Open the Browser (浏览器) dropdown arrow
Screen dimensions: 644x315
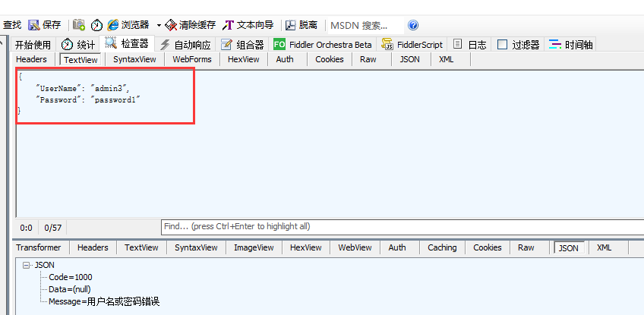pyautogui.click(x=159, y=26)
